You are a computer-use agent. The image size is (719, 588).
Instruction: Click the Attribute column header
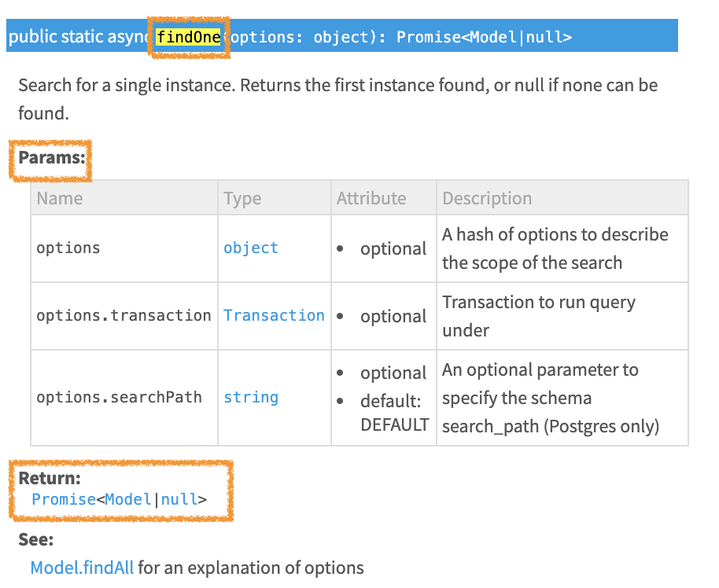click(383, 198)
